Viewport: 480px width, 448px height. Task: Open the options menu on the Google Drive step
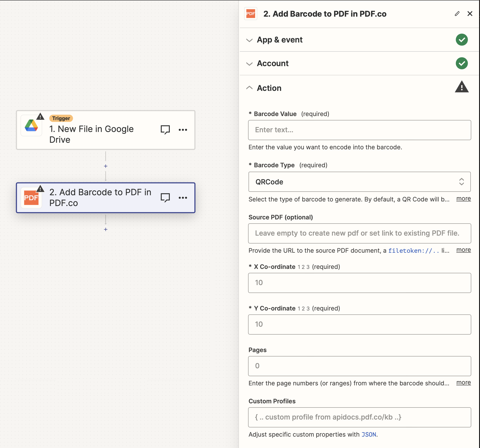[x=183, y=130]
